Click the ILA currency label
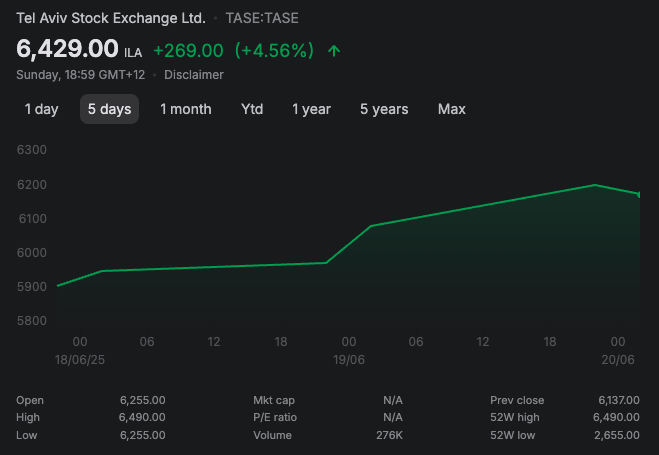The image size is (659, 455). (133, 53)
